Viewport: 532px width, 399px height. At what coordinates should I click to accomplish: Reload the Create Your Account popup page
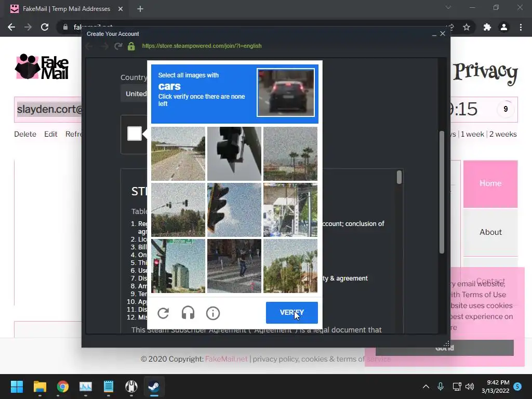click(x=118, y=46)
